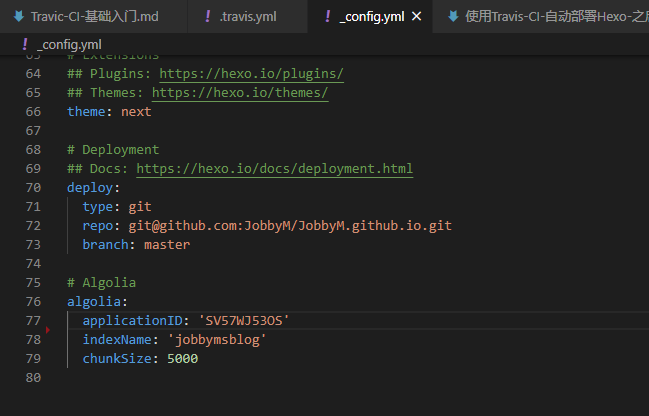The width and height of the screenshot is (649, 416).
Task: Click the Markdown icon on the Travic-CI-基础入门.md tab
Action: 18,17
